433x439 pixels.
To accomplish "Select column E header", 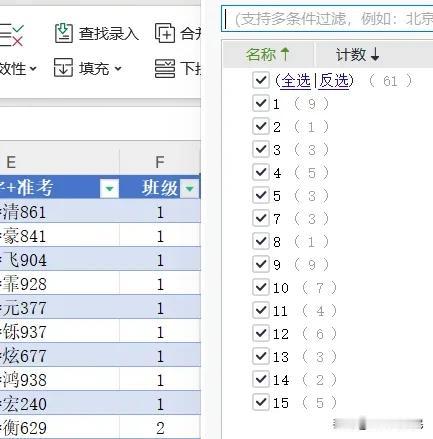I will (x=60, y=162).
